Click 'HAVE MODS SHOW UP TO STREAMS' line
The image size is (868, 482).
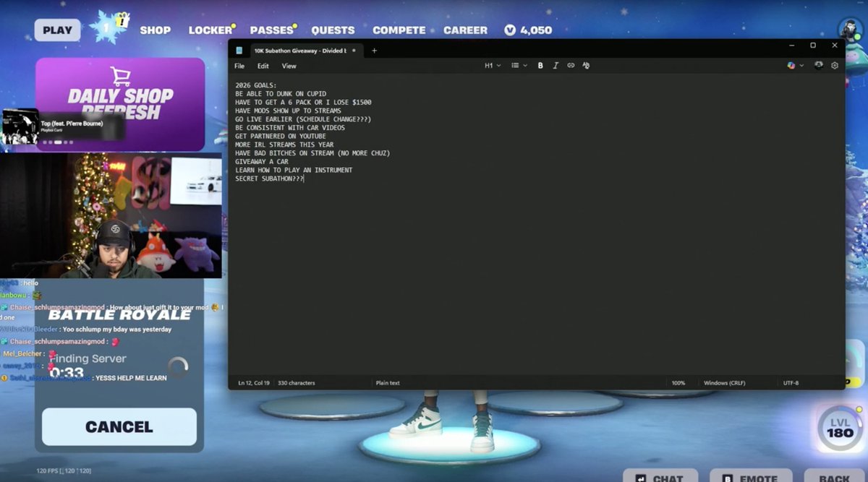(x=289, y=111)
